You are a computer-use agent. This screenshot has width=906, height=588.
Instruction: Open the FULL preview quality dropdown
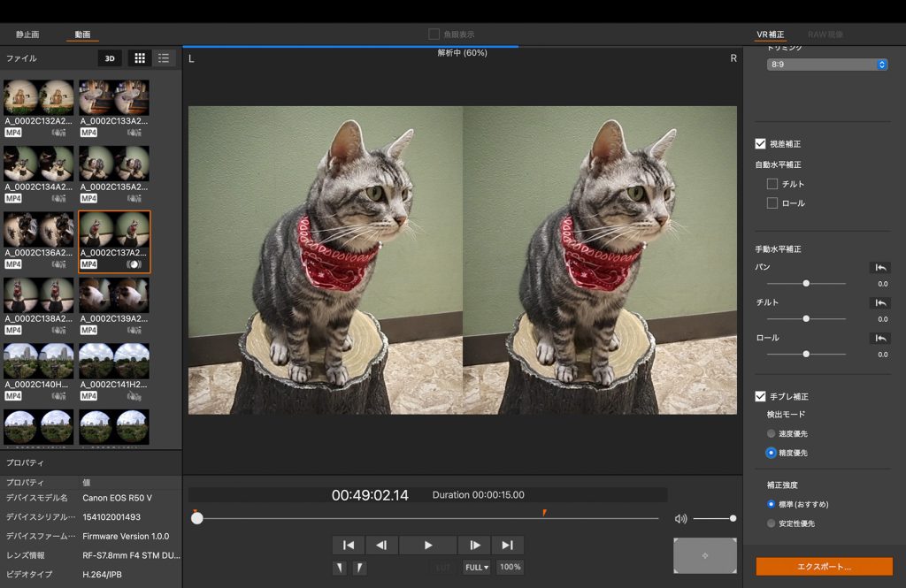(x=476, y=568)
